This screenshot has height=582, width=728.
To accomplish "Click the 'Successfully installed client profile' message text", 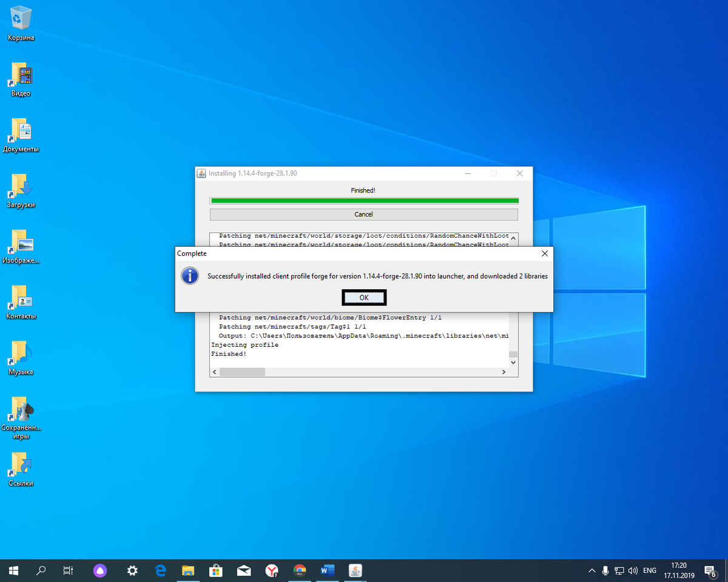I will [x=377, y=276].
